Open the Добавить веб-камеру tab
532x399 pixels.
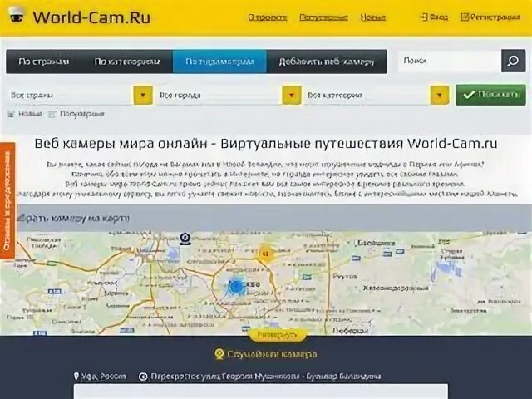point(327,62)
